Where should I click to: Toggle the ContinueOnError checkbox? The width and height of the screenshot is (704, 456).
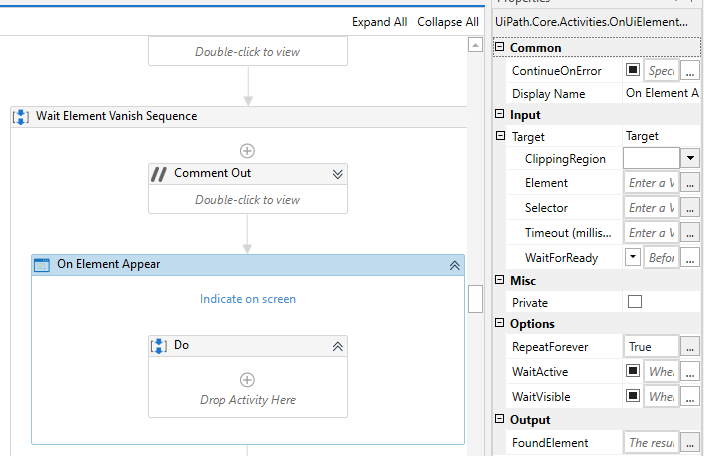pyautogui.click(x=633, y=71)
